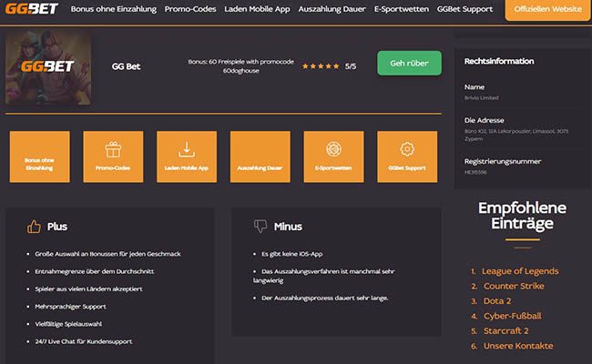Open Cyber-Fußball recommended entry
This screenshot has height=364, width=592.
pos(513,316)
